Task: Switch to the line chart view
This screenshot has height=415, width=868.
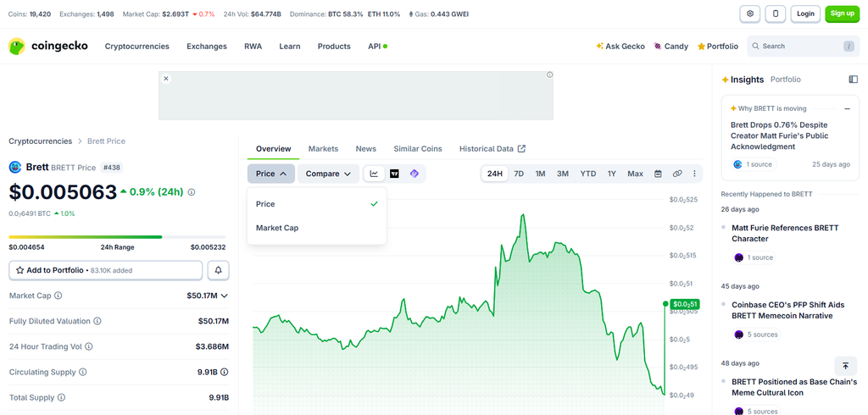Action: (374, 174)
